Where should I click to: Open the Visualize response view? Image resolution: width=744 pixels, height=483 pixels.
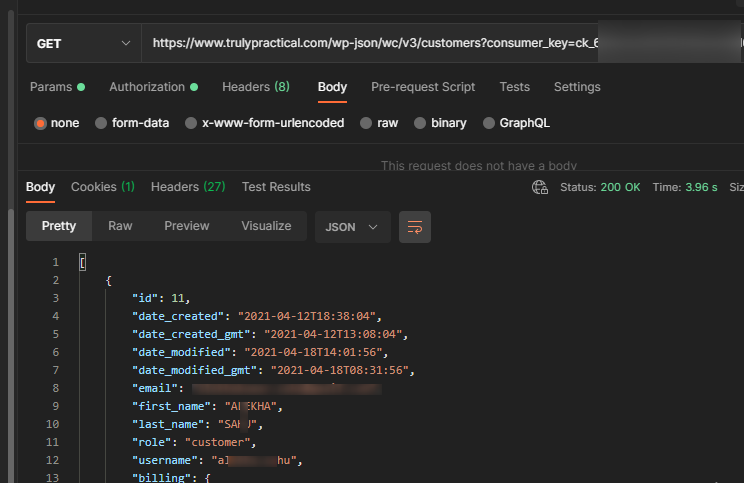(x=266, y=226)
